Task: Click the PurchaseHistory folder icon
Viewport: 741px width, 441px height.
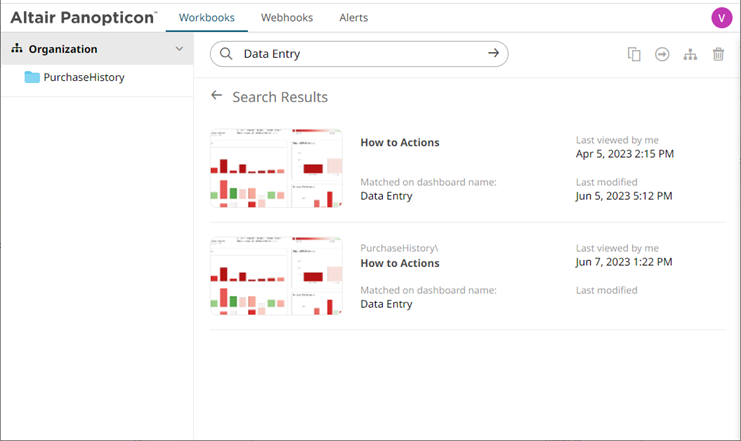Action: pyautogui.click(x=32, y=77)
